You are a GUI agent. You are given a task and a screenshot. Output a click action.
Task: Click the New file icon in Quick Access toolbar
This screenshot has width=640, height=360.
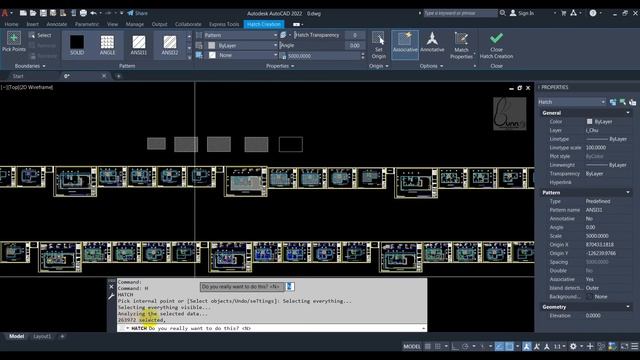point(23,13)
